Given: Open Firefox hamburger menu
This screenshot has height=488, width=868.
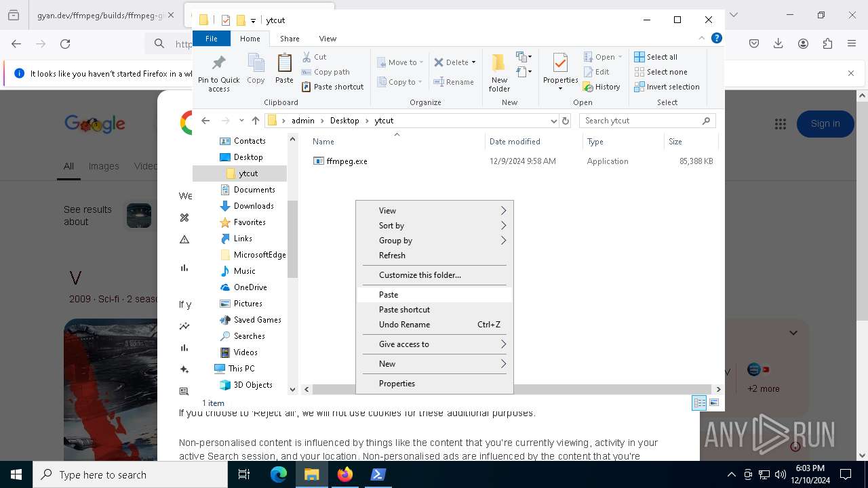Looking at the screenshot, I should click(x=852, y=44).
